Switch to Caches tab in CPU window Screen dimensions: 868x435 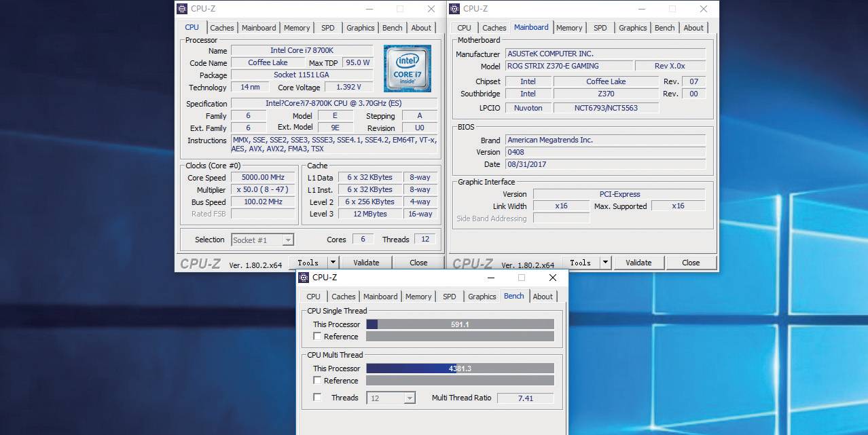[221, 28]
